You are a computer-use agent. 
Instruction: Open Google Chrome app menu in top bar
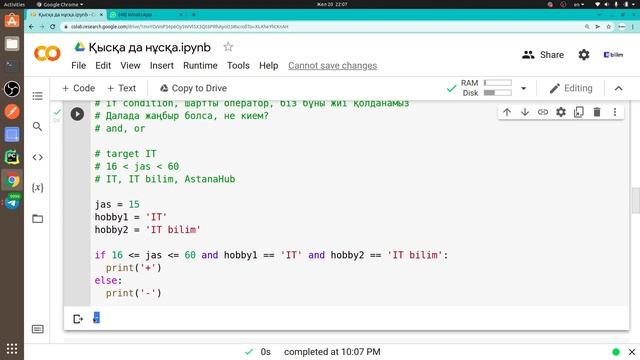(60, 4)
